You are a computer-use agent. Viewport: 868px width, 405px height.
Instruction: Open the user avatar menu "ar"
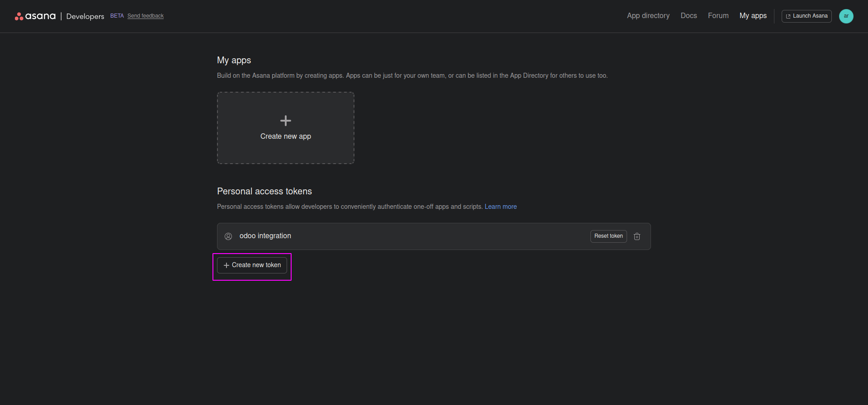(846, 16)
